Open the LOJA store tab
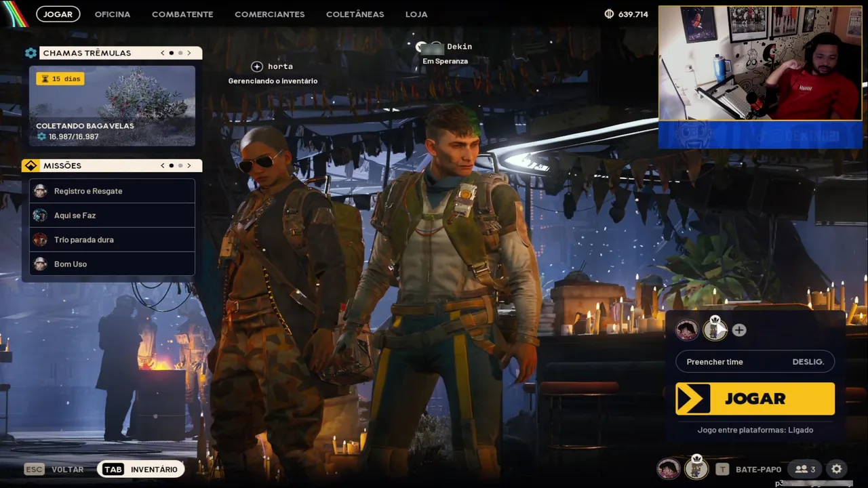 coord(416,14)
